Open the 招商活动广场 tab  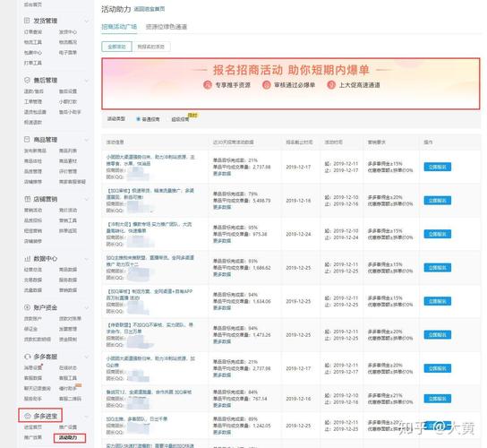119,27
